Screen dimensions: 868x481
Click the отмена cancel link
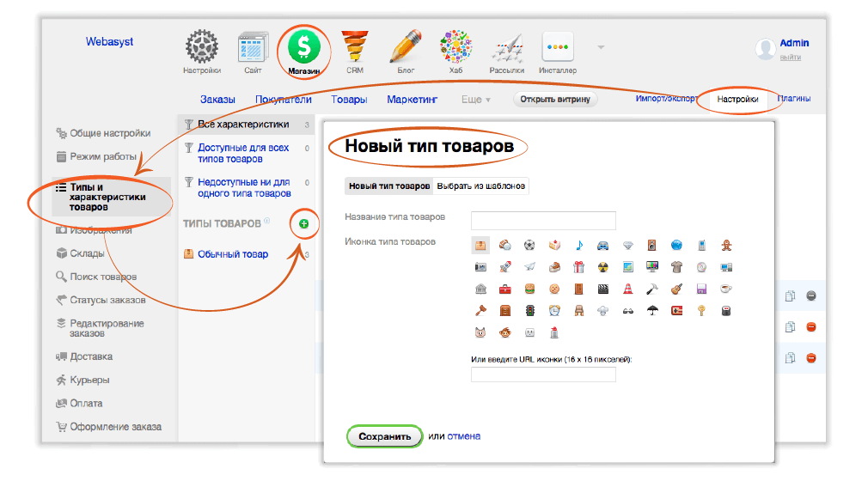(463, 436)
